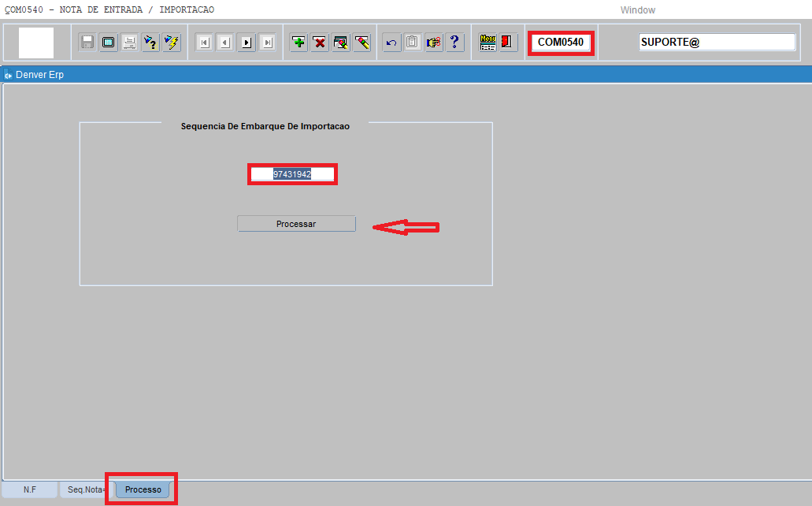Click the exit door icon

506,43
